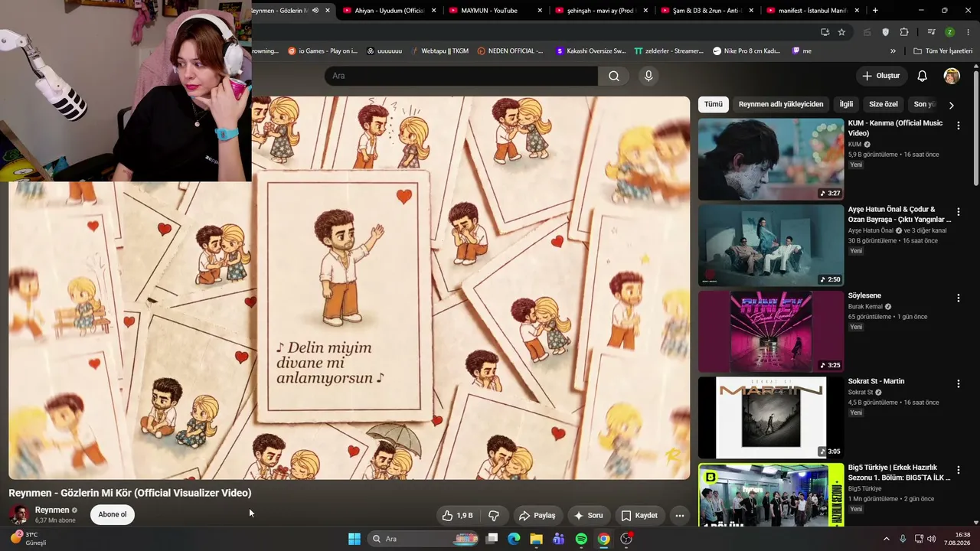The image size is (980, 551).
Task: Open a new Chrome tab
Action: [875, 11]
